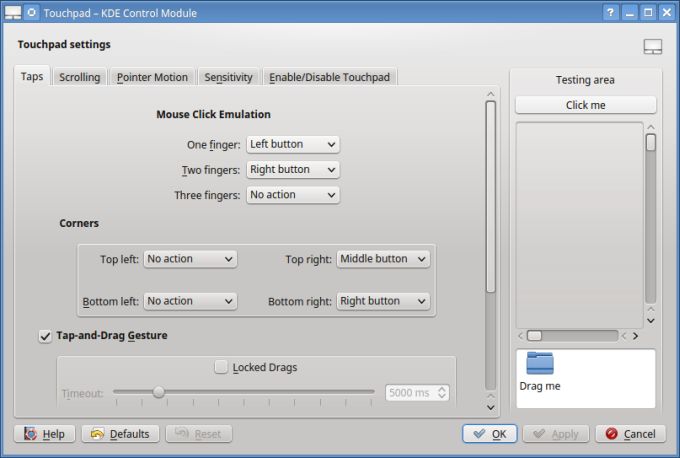The height and width of the screenshot is (458, 680).
Task: Switch to the Scrolling tab
Action: (79, 77)
